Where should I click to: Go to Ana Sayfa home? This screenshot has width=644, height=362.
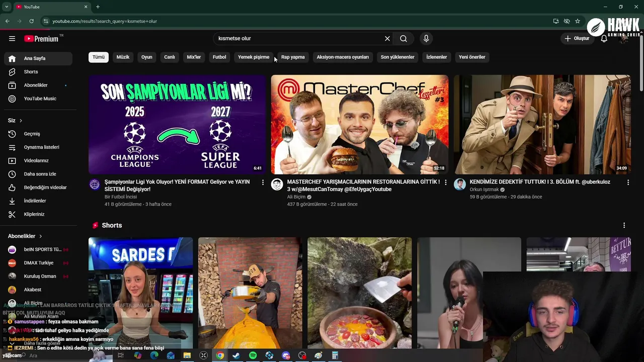pyautogui.click(x=38, y=58)
